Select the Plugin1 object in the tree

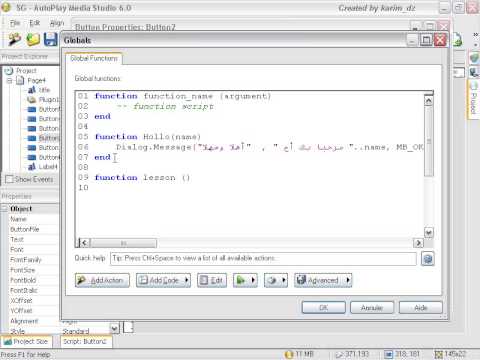point(43,99)
